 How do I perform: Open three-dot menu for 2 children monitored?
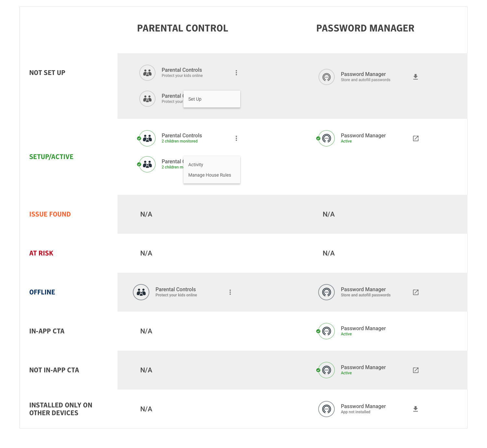236,138
